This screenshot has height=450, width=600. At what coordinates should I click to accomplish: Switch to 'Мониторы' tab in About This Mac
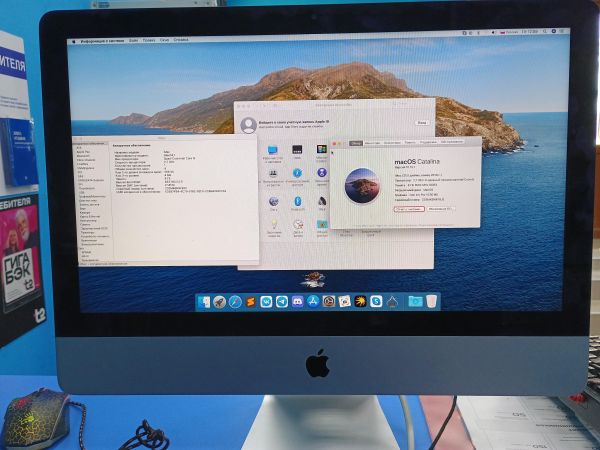(x=372, y=143)
